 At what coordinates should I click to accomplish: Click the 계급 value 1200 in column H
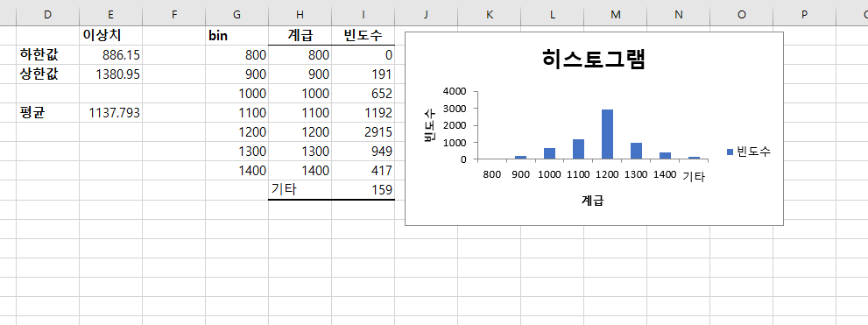pos(300,131)
